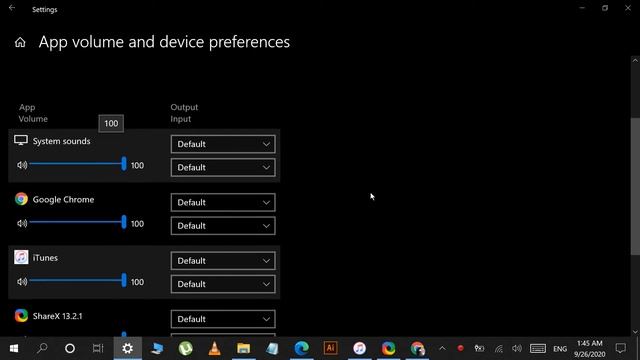The width and height of the screenshot is (640, 360).
Task: Open Task View on the taskbar
Action: click(98, 348)
